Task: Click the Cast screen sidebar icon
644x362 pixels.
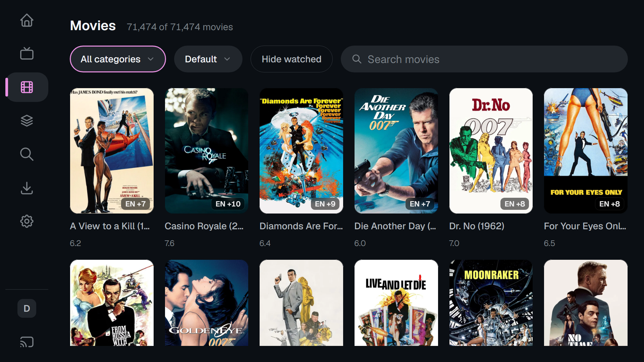Action: 27,342
